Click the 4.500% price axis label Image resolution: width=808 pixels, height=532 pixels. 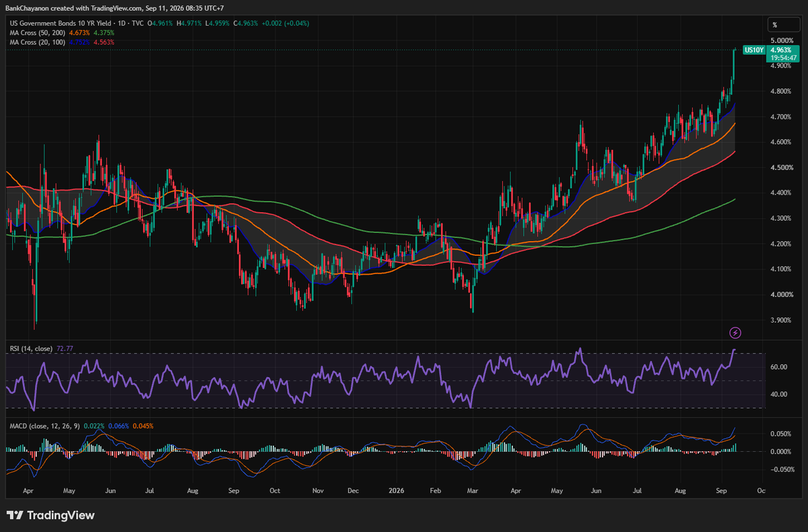click(782, 168)
